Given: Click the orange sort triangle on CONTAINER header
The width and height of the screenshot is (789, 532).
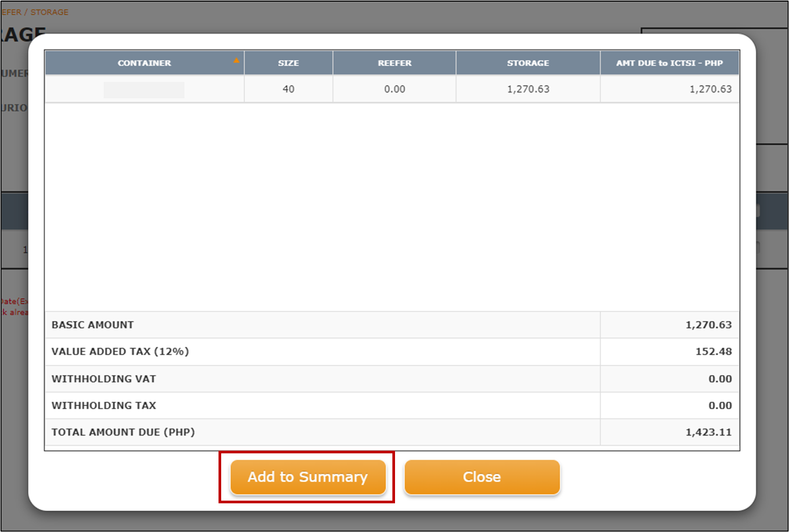Looking at the screenshot, I should coord(236,61).
